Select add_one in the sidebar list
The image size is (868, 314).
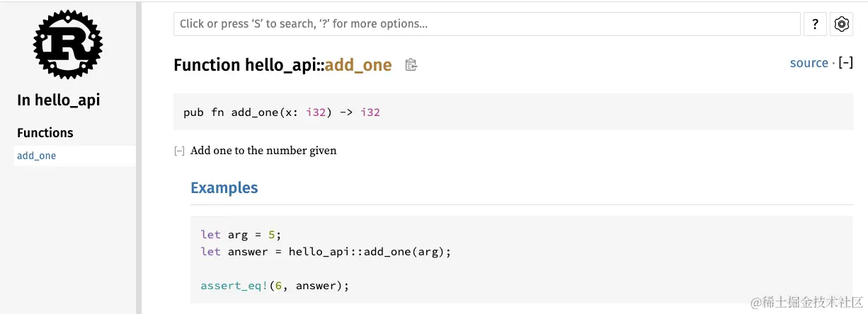click(37, 156)
